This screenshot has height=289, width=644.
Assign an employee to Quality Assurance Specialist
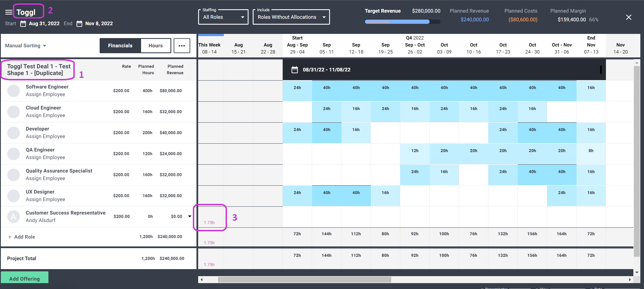45,178
